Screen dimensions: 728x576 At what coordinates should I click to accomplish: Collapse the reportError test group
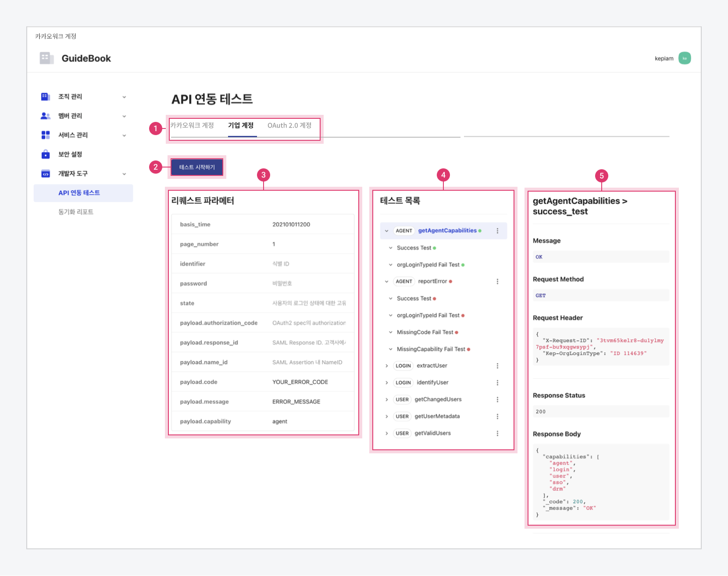[x=386, y=281]
